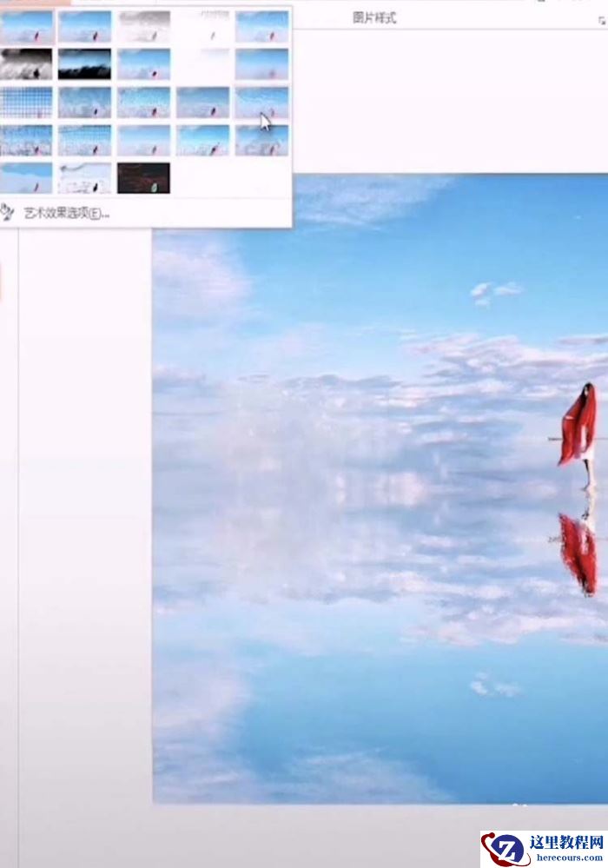This screenshot has height=868, width=608.
Task: Apply the Marker artistic effect thumbnail
Action: (x=84, y=27)
